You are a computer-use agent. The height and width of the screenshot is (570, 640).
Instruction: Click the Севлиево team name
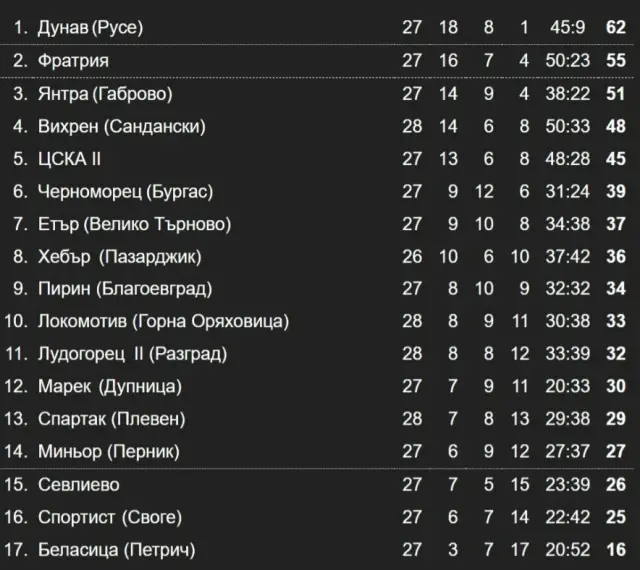click(x=79, y=485)
